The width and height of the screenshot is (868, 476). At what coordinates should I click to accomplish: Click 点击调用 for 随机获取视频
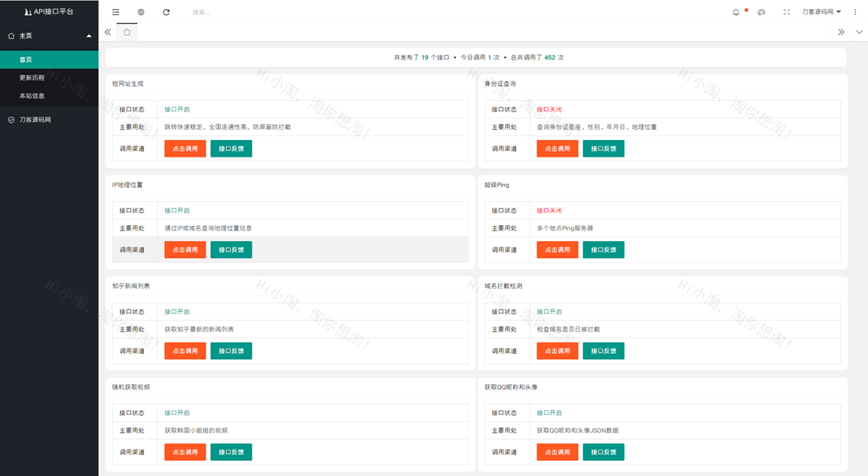185,452
